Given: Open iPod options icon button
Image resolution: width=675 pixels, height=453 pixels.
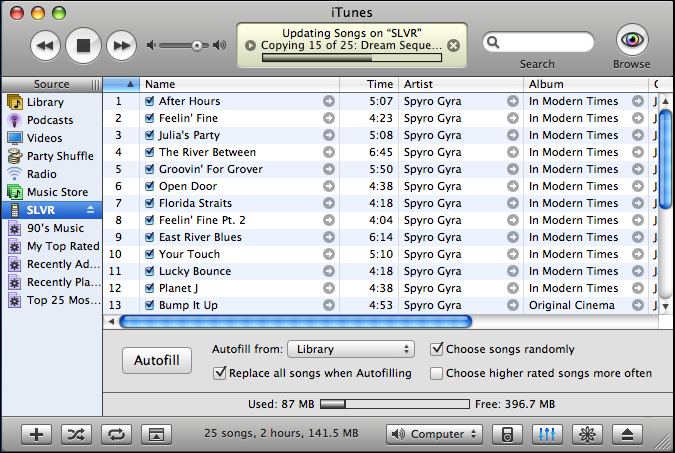Looking at the screenshot, I should [x=507, y=434].
